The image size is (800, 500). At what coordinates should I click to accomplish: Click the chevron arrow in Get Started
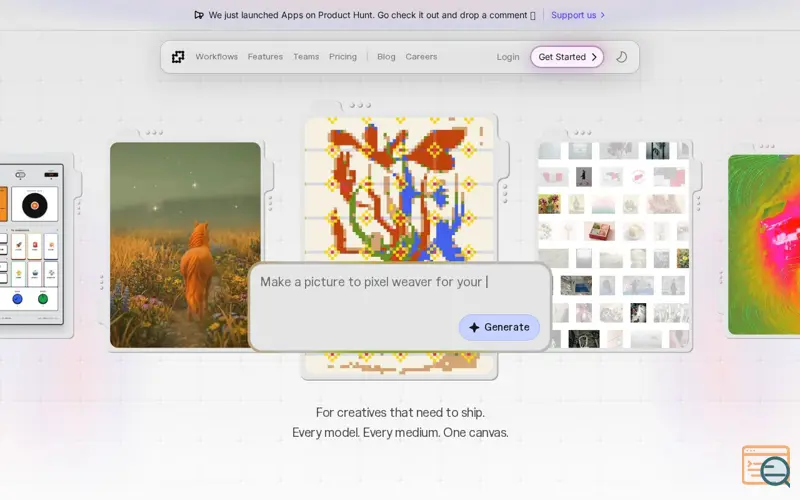(x=594, y=57)
